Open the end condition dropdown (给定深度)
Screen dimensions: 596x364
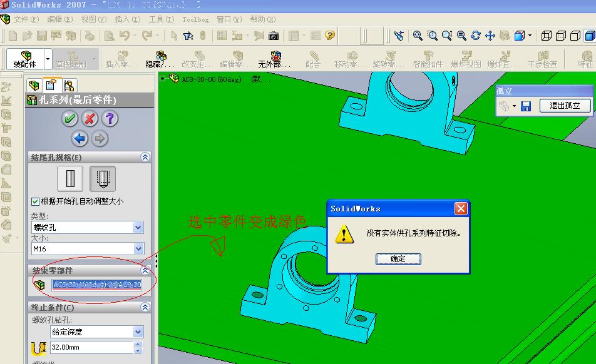tap(138, 331)
